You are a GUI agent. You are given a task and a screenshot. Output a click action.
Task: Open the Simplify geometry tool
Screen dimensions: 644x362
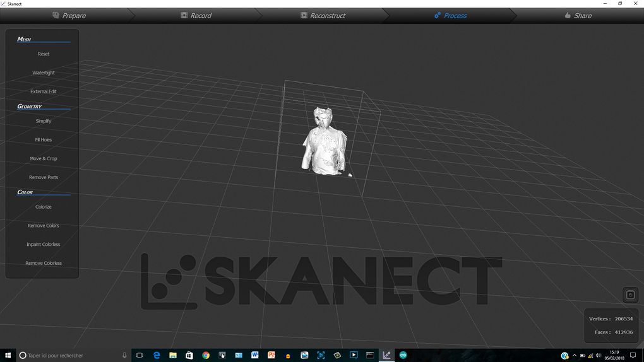44,121
